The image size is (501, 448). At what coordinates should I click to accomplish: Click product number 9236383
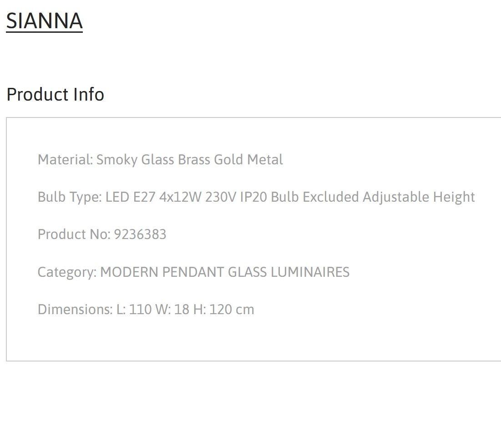tap(140, 234)
